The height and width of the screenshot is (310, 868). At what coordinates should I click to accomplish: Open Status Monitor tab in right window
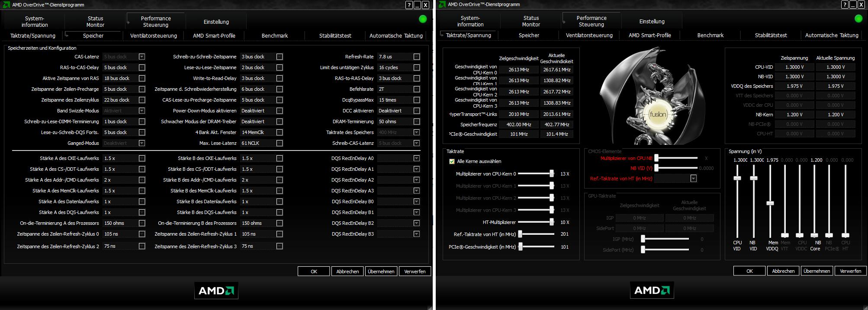(x=531, y=21)
